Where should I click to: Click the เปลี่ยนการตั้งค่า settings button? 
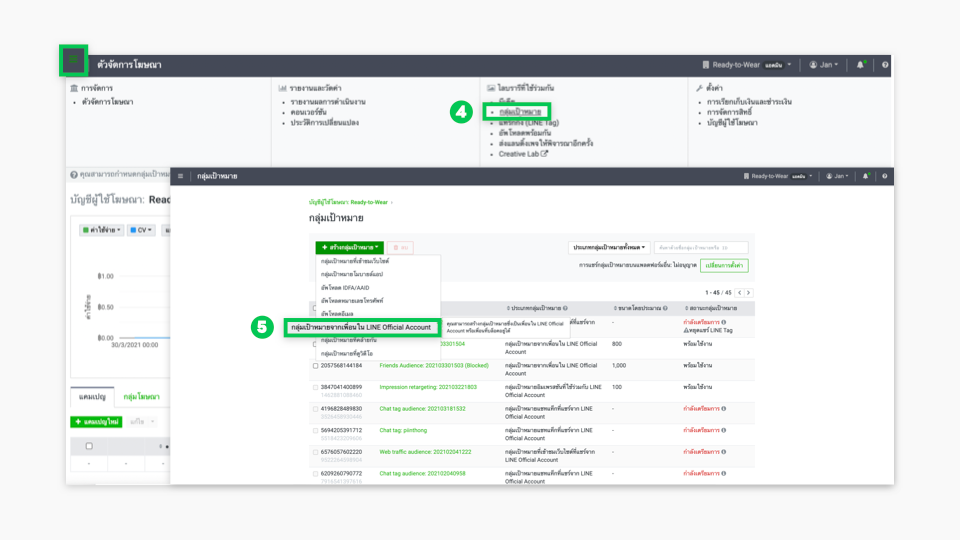tap(725, 265)
